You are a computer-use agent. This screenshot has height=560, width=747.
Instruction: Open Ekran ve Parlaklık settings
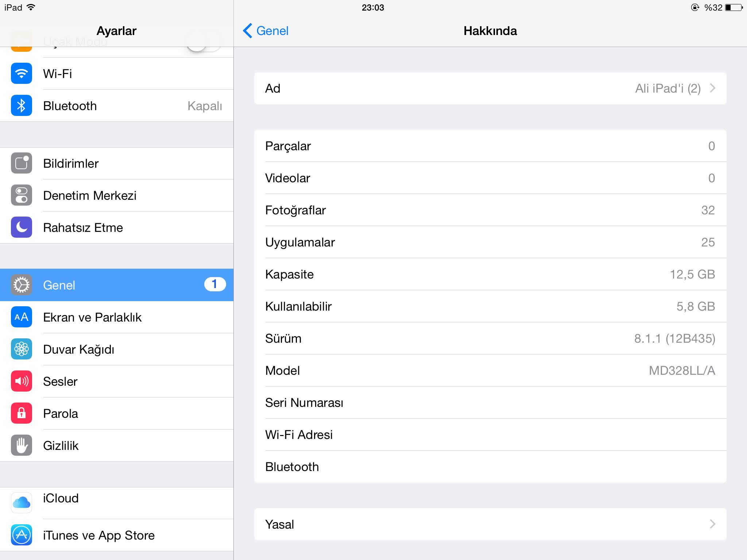(x=117, y=317)
